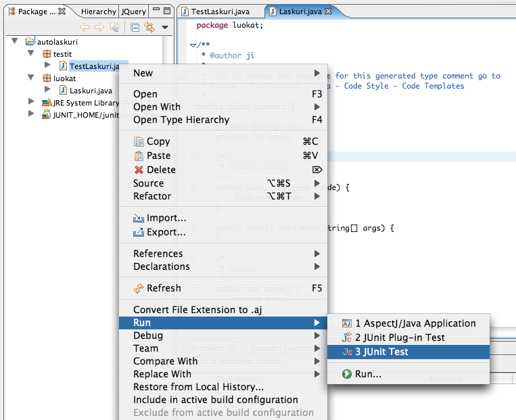Open the Run submenu entry

[223, 323]
